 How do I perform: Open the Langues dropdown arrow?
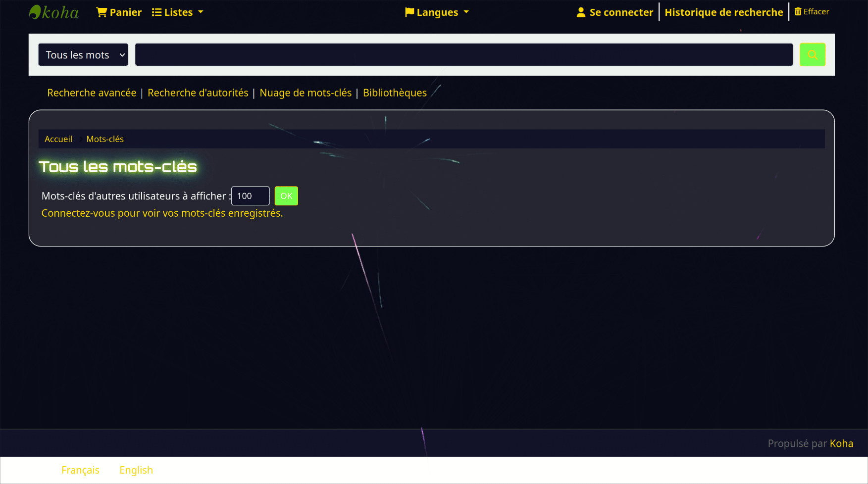[466, 12]
